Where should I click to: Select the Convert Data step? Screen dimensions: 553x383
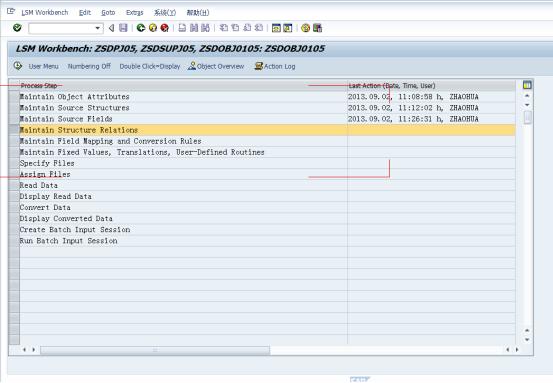(183, 208)
